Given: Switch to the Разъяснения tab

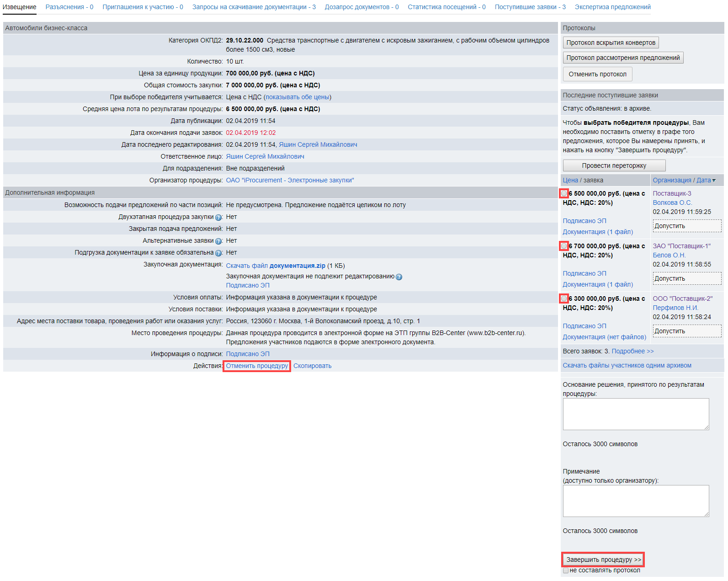Looking at the screenshot, I should [x=69, y=7].
